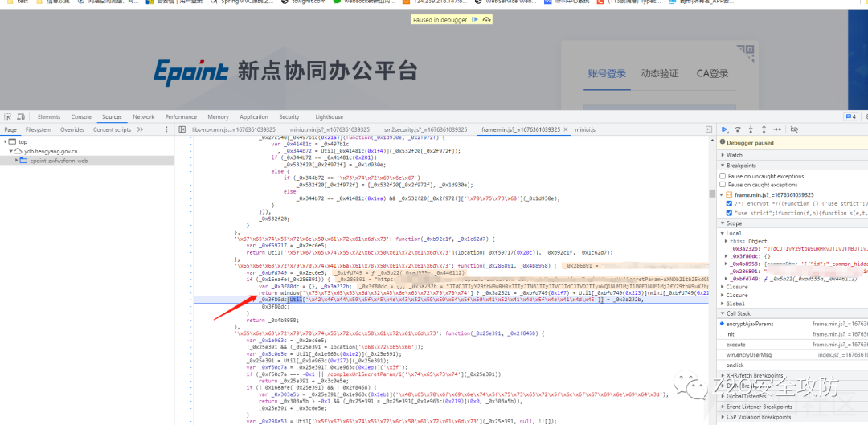The width and height of the screenshot is (868, 425).
Task: Close the frame.min.js editor tab
Action: tap(566, 129)
